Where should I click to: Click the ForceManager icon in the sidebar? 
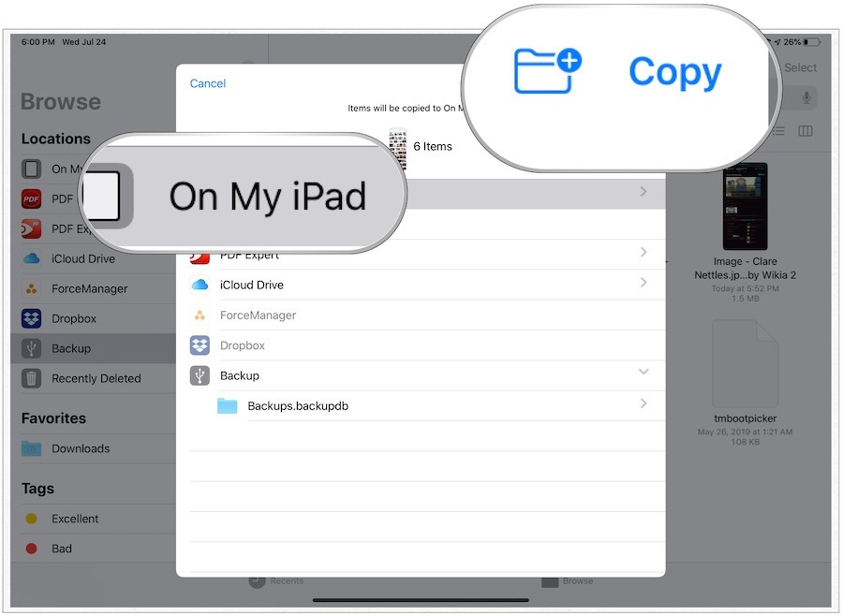(32, 289)
